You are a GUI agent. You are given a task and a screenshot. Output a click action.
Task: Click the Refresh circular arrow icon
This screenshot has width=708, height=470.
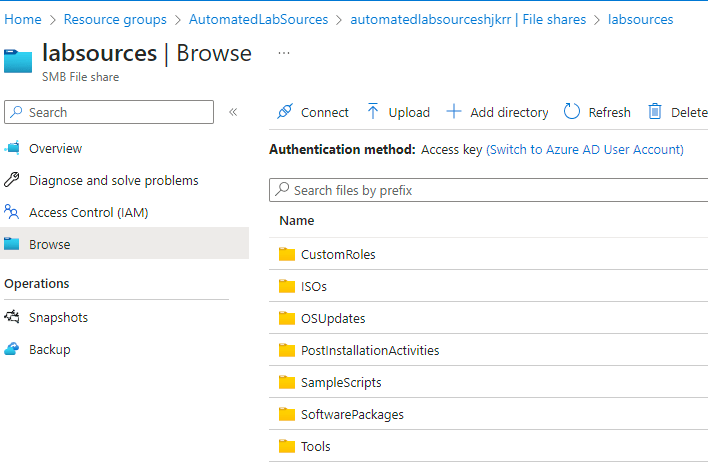coord(572,112)
